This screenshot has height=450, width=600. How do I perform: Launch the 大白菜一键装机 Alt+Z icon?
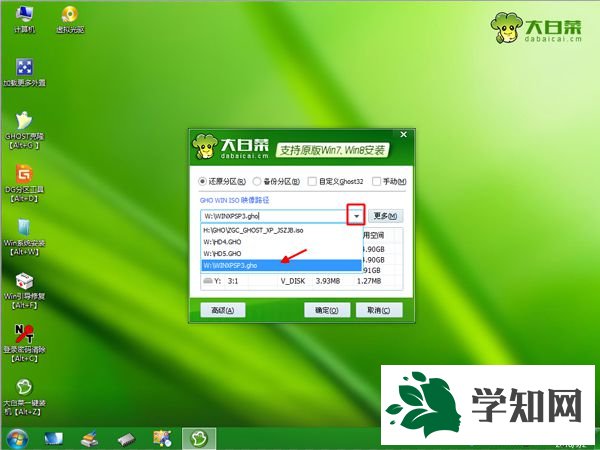24,397
